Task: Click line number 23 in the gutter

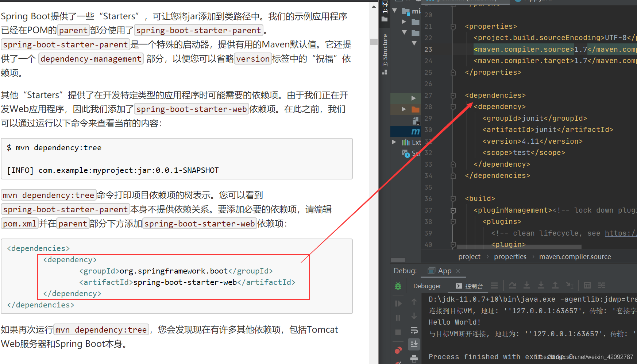Action: pyautogui.click(x=428, y=49)
